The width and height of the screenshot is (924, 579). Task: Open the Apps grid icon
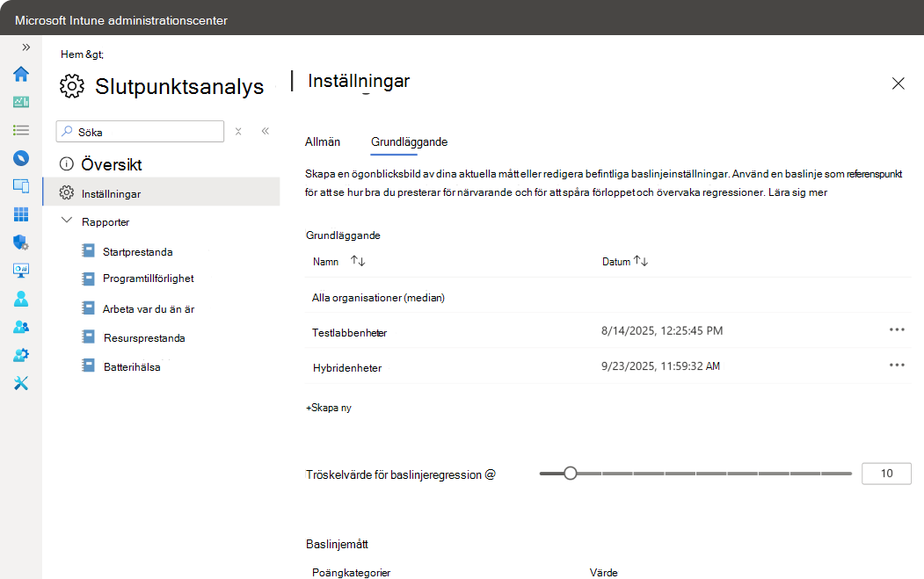coord(21,214)
